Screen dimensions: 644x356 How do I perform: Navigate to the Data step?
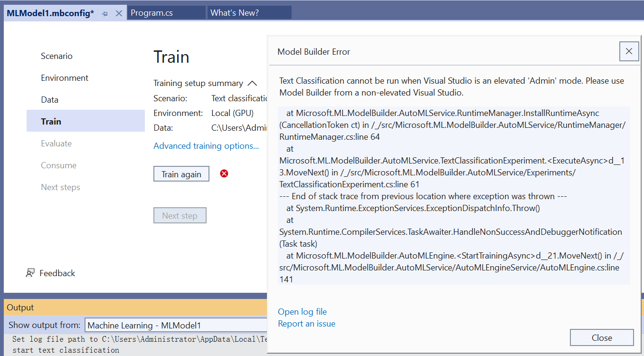click(49, 99)
